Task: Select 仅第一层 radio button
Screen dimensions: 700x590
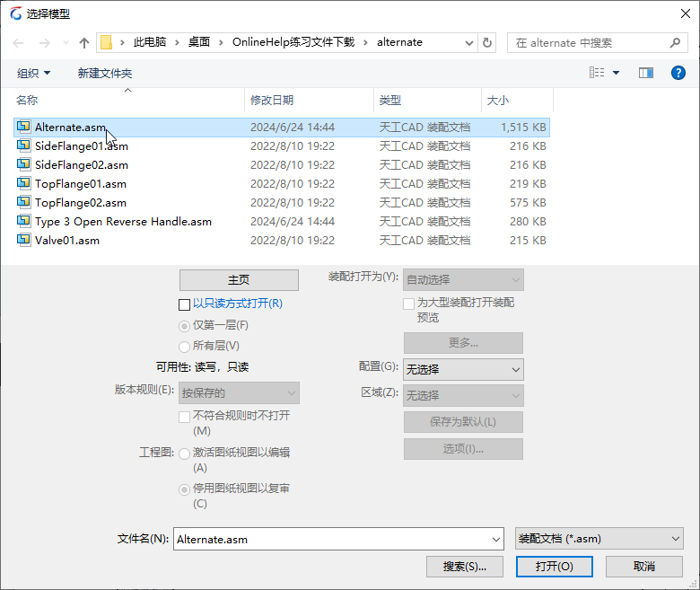Action: tap(184, 327)
